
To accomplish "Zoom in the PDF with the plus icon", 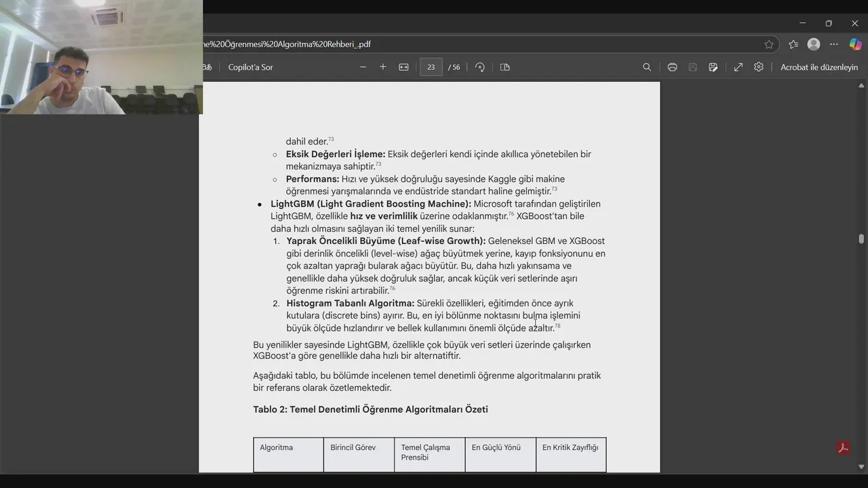I will pyautogui.click(x=383, y=67).
